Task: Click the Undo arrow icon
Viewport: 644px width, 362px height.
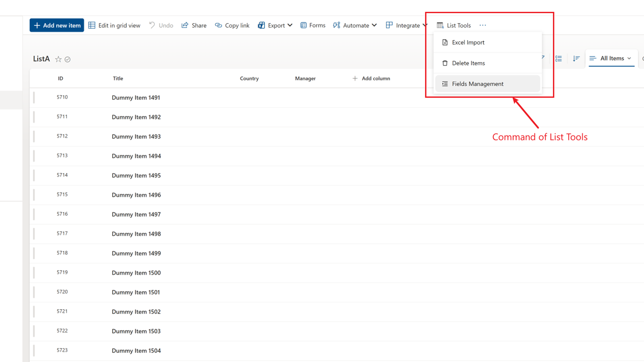Action: tap(152, 25)
